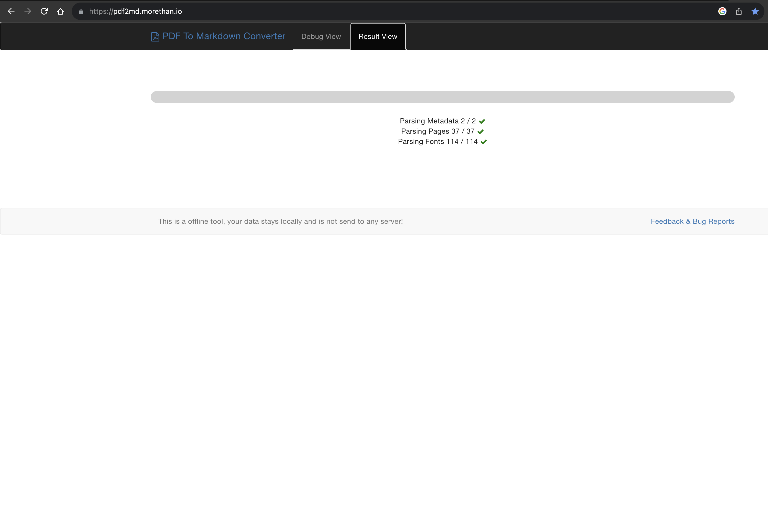This screenshot has height=532, width=768.
Task: Open the browser home page icon
Action: 61,11
